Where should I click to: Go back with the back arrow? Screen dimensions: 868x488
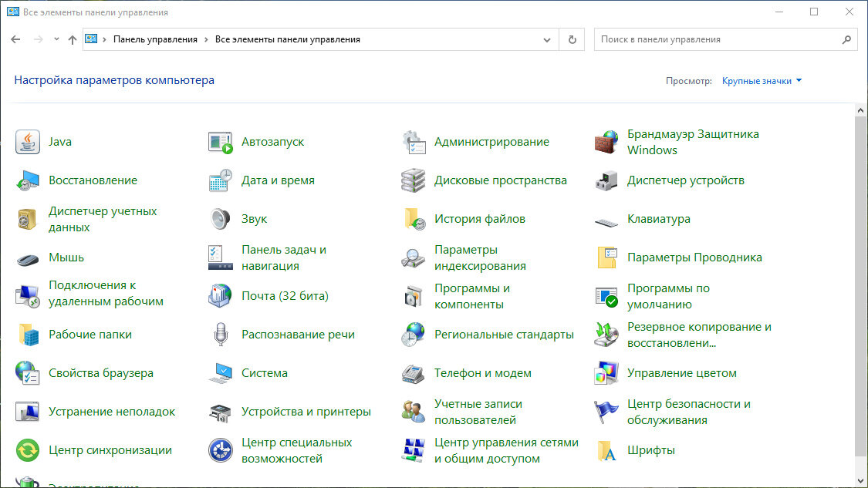15,39
